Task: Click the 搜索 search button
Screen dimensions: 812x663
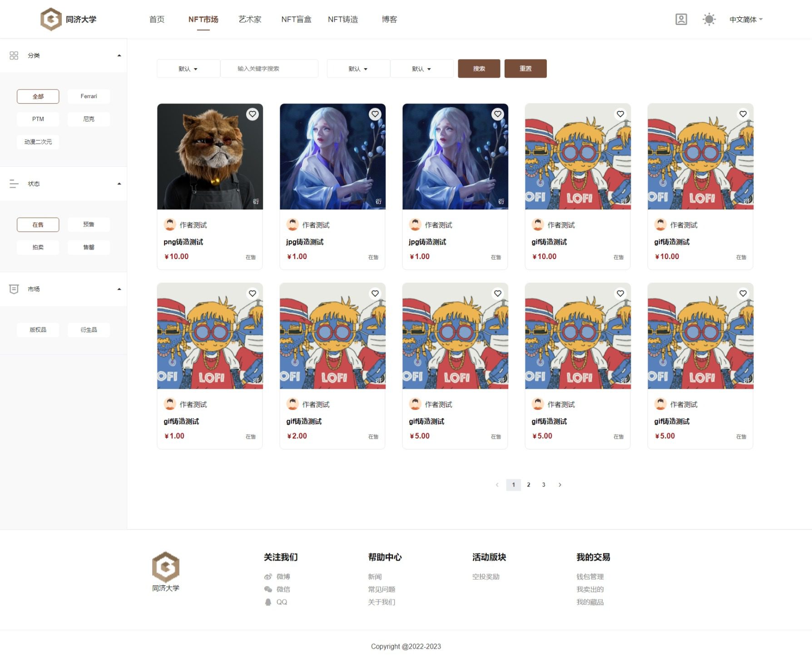Action: tap(479, 69)
